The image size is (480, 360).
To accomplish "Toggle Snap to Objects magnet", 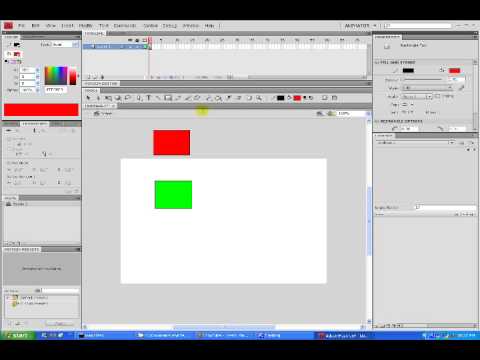I will [335, 98].
